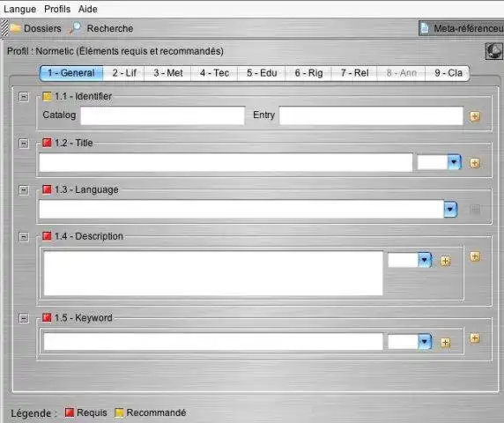Click the toolbar drag handle left of Dossiers
Image resolution: width=504 pixels, height=423 pixels.
tap(4, 28)
